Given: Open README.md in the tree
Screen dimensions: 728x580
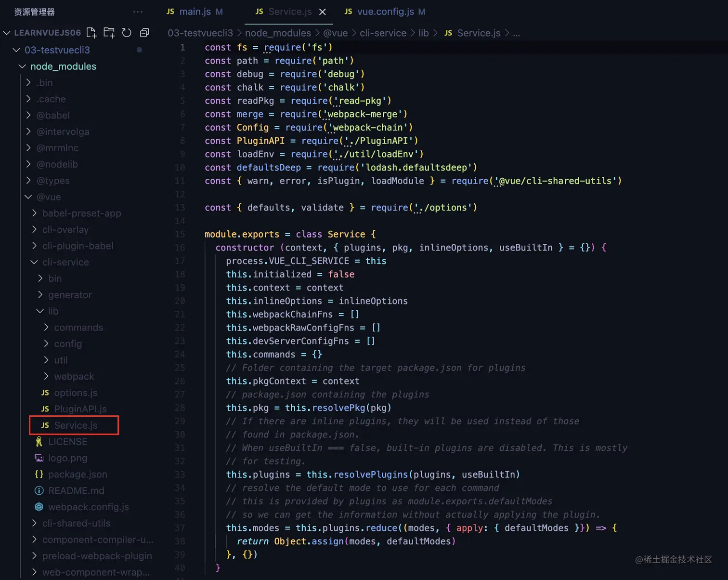Looking at the screenshot, I should click(76, 490).
